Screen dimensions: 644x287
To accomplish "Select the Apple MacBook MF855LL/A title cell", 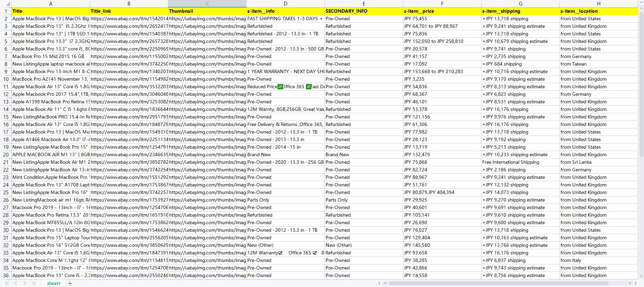I will 50,222.
